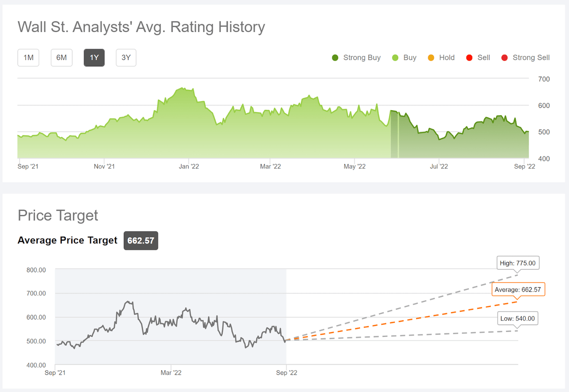
Task: Click the light vertical marker in dark green area
Action: pyautogui.click(x=398, y=135)
